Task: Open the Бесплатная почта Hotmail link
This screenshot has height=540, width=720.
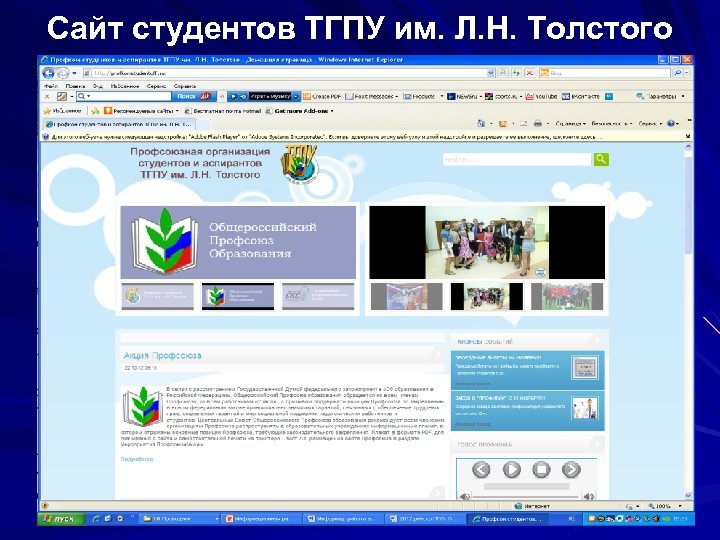Action: point(223,111)
